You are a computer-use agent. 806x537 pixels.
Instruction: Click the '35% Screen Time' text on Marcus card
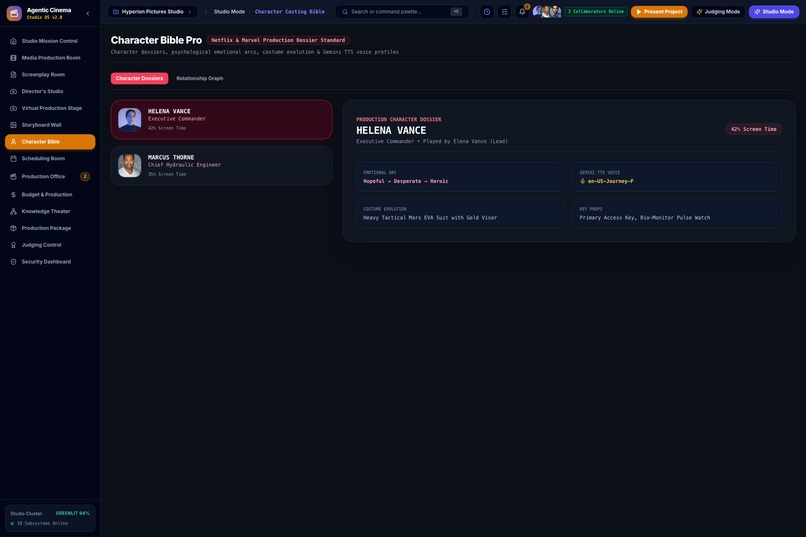167,174
